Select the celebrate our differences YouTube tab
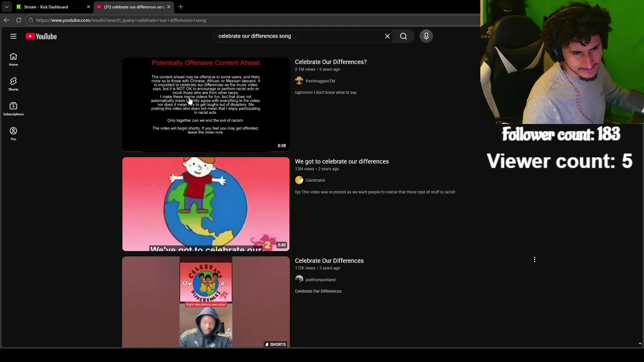Screen dimensions: 644x362 pyautogui.click(x=133, y=7)
